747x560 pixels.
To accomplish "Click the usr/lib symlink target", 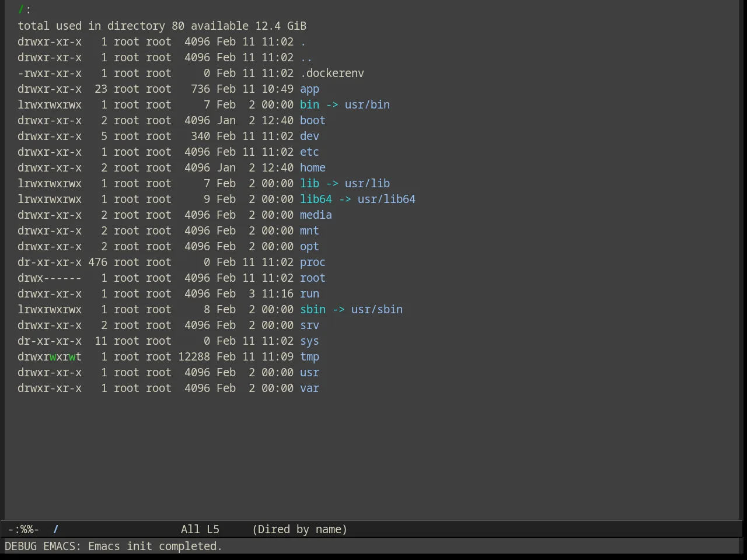I will (x=367, y=184).
